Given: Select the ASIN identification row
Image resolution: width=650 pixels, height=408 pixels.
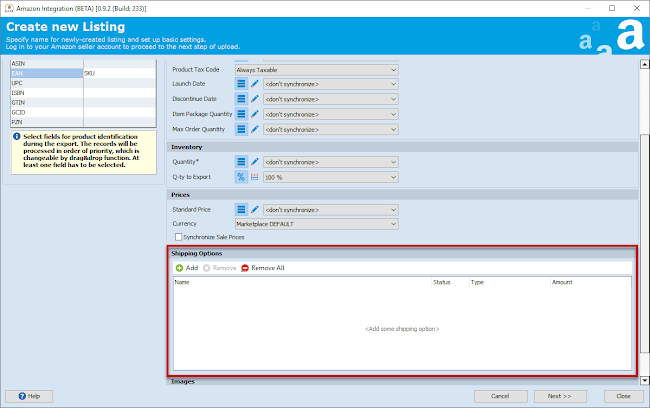Looking at the screenshot, I should tap(83, 63).
